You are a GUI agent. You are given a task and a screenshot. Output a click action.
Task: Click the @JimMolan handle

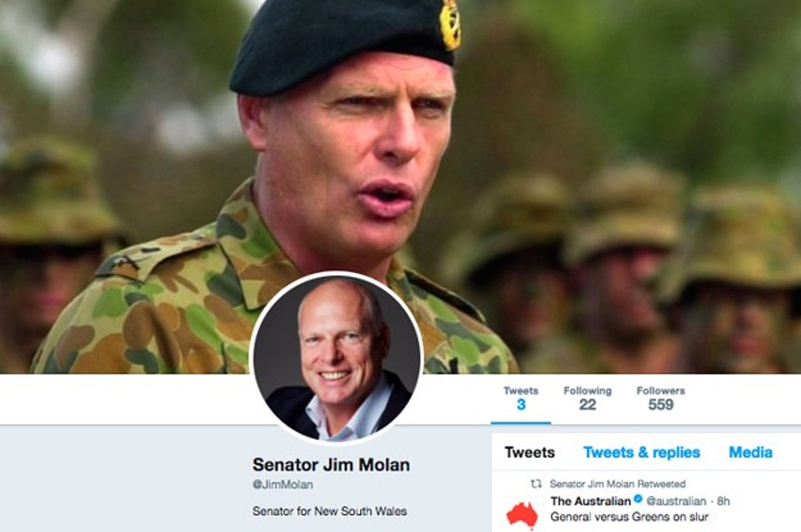[x=282, y=485]
